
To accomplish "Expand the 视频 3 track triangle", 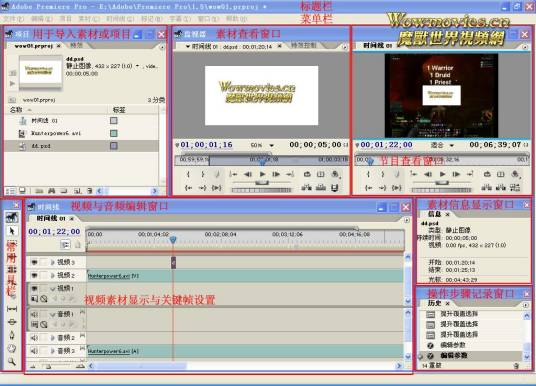I will (53, 262).
